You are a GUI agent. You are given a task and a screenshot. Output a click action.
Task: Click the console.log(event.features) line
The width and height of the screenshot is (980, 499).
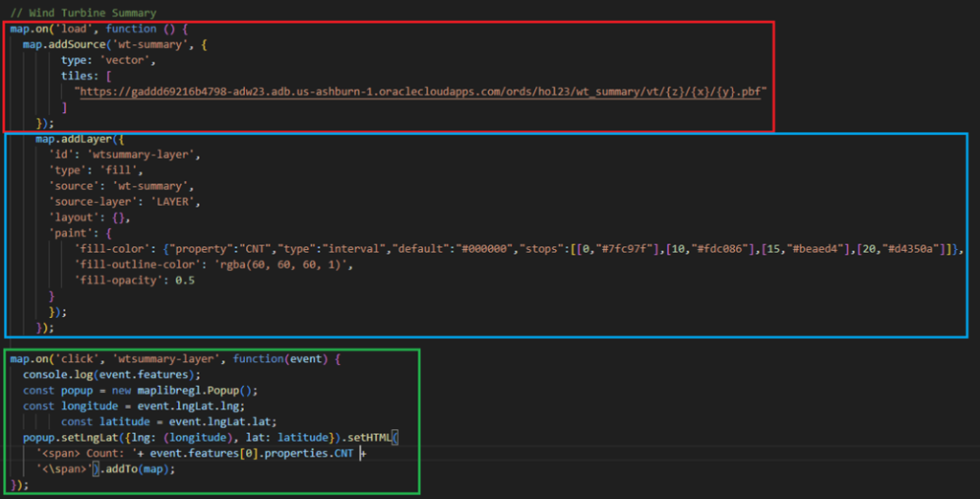coord(112,374)
